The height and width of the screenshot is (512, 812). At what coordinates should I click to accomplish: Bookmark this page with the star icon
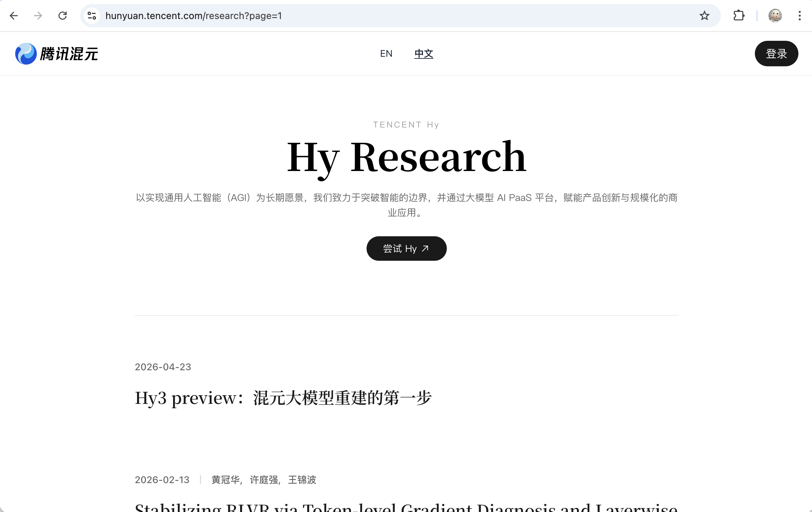tap(704, 16)
